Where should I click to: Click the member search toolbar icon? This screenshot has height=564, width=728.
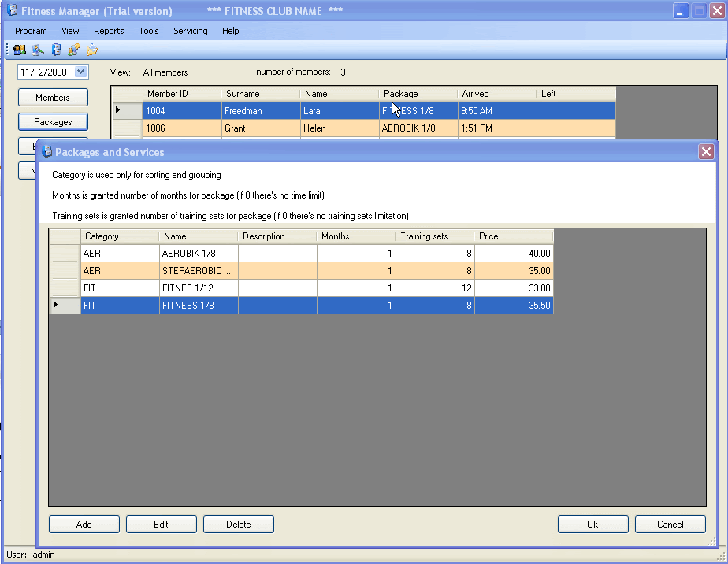(x=38, y=50)
